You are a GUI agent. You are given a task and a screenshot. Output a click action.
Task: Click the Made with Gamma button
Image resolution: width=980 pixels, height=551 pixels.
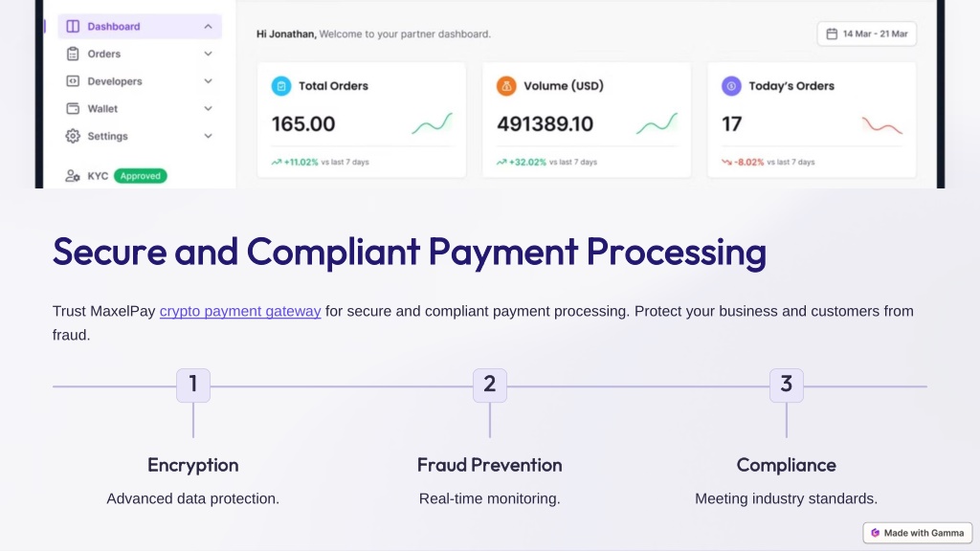point(918,533)
